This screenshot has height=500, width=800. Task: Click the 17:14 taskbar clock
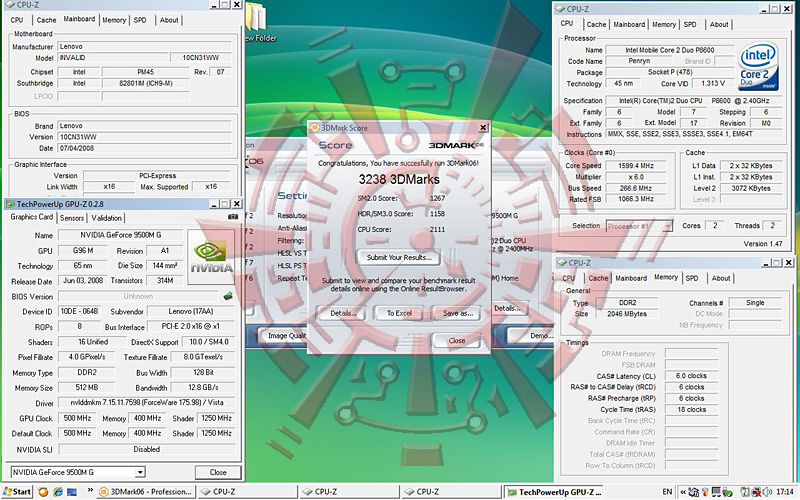tap(785, 492)
